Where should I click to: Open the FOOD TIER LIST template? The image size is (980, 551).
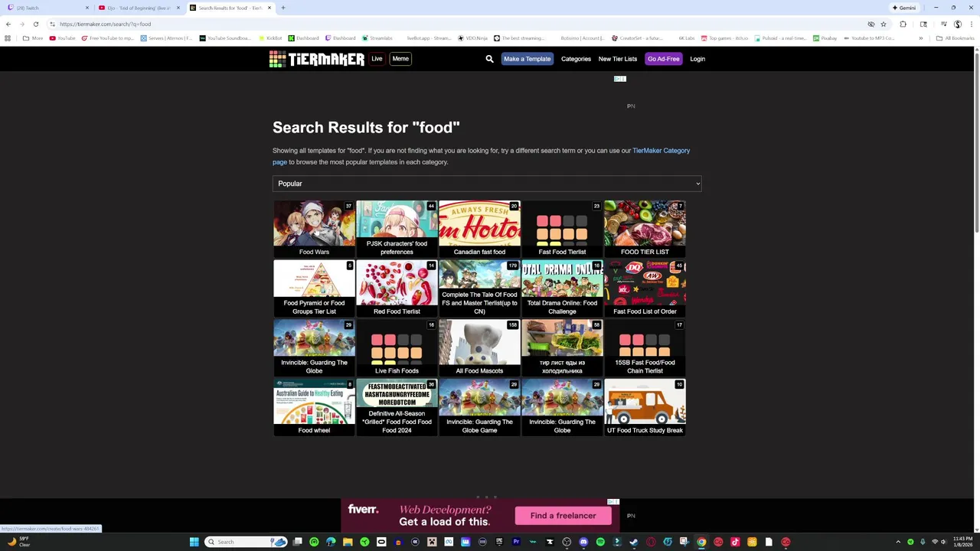[645, 229]
